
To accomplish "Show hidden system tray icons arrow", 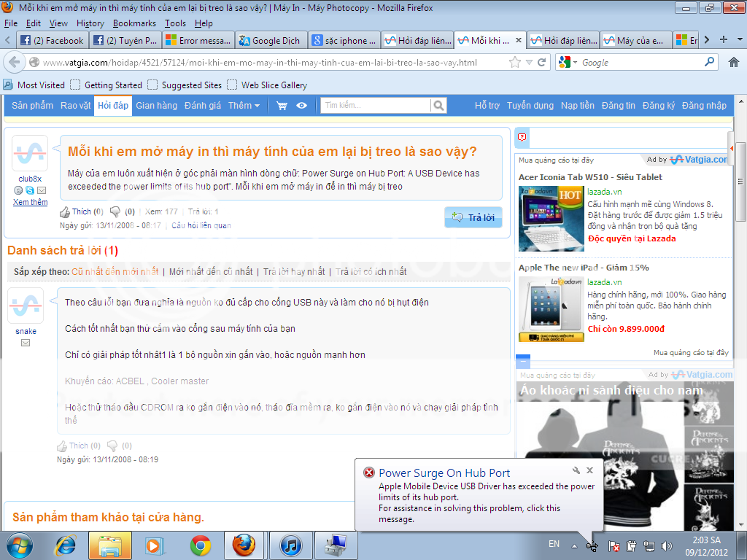I will (574, 545).
